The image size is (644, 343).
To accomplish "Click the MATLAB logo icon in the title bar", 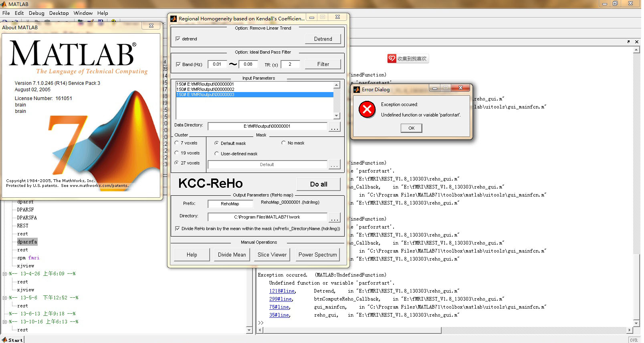I will pos(4,4).
